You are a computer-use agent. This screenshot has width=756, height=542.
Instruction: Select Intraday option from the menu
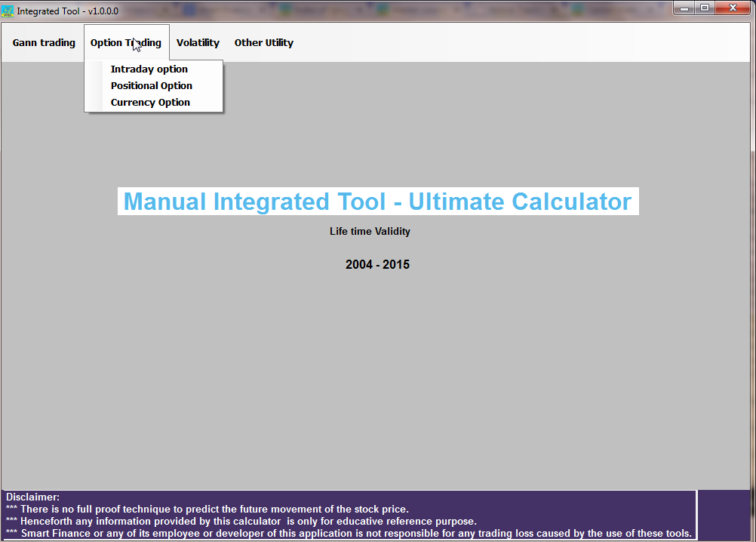(x=149, y=69)
